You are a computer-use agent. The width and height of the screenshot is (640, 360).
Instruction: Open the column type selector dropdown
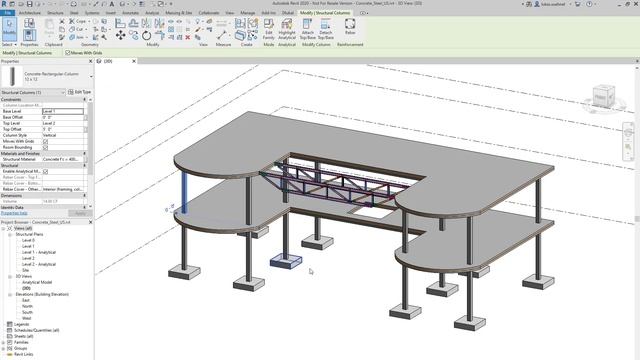(91, 76)
